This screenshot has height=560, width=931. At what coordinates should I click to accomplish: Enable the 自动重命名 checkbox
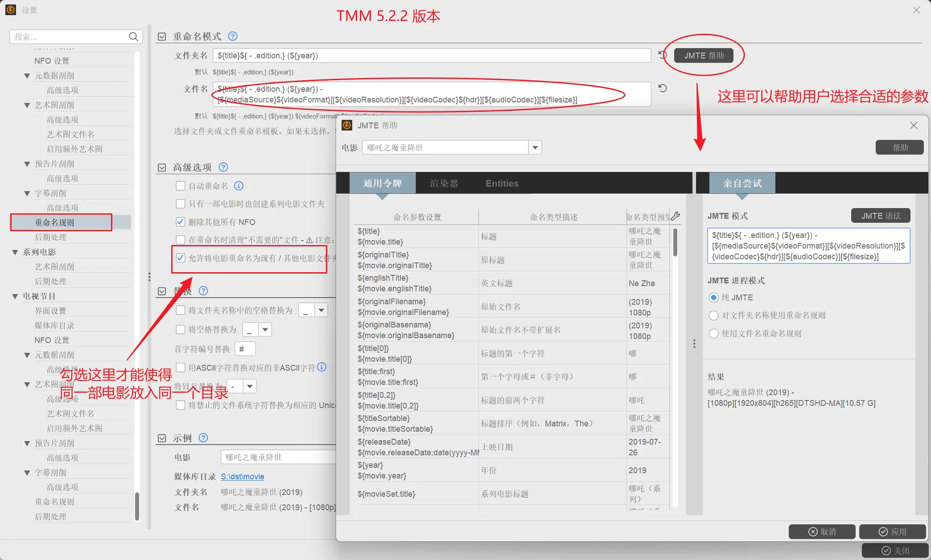pyautogui.click(x=181, y=186)
